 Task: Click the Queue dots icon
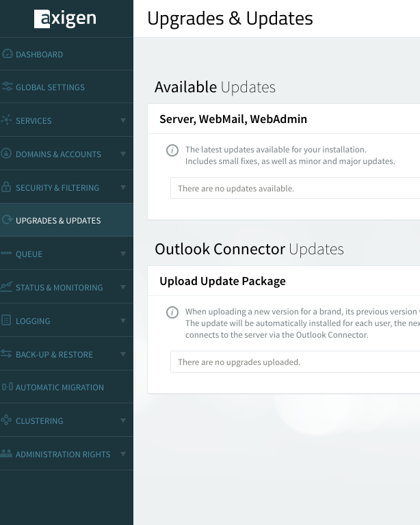[x=6, y=253]
